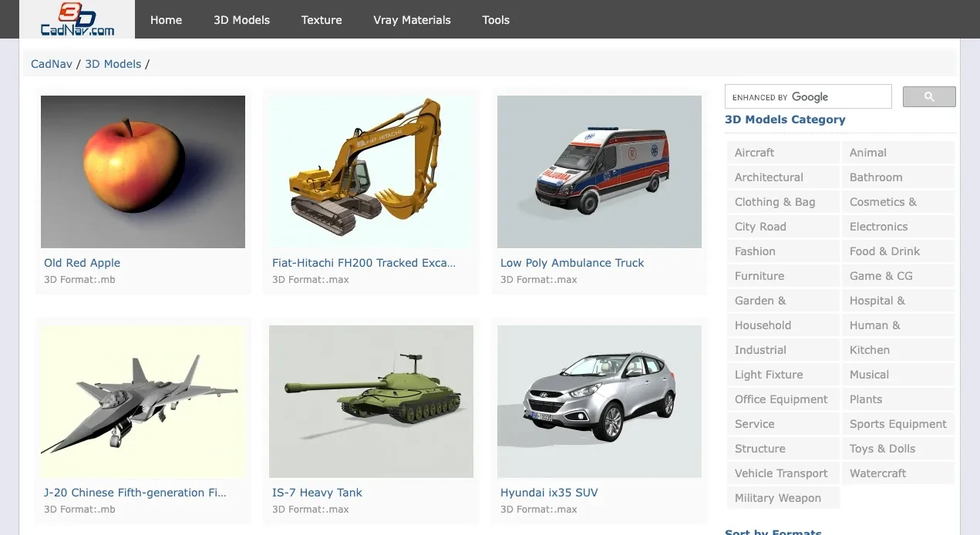This screenshot has height=535, width=980.
Task: Click 3D Models breadcrumb link
Action: point(113,64)
